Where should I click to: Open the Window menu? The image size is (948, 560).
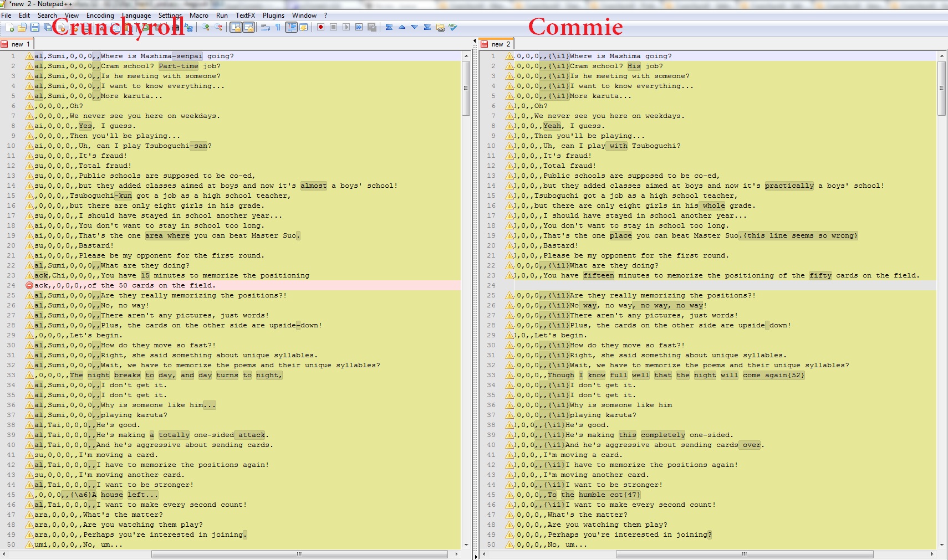click(x=304, y=16)
